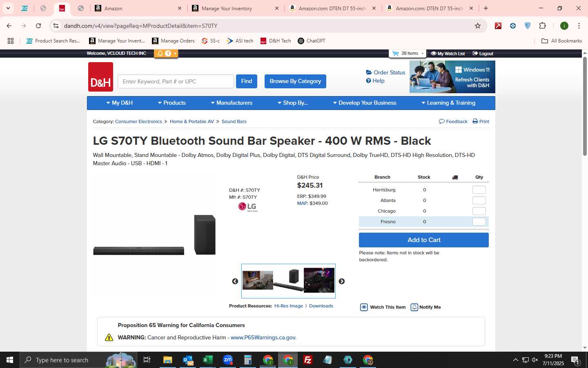This screenshot has height=368, width=588.
Task: Expand the Products menu
Action: 172,103
